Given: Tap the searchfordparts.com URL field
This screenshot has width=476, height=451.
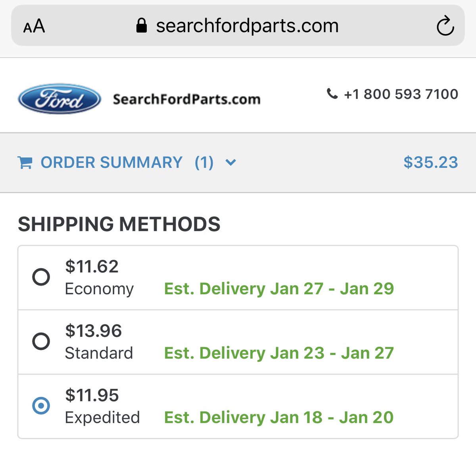Looking at the screenshot, I should [x=247, y=26].
